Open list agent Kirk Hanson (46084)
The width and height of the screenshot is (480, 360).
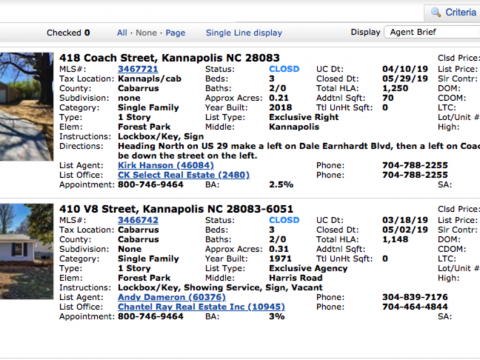pos(166,165)
